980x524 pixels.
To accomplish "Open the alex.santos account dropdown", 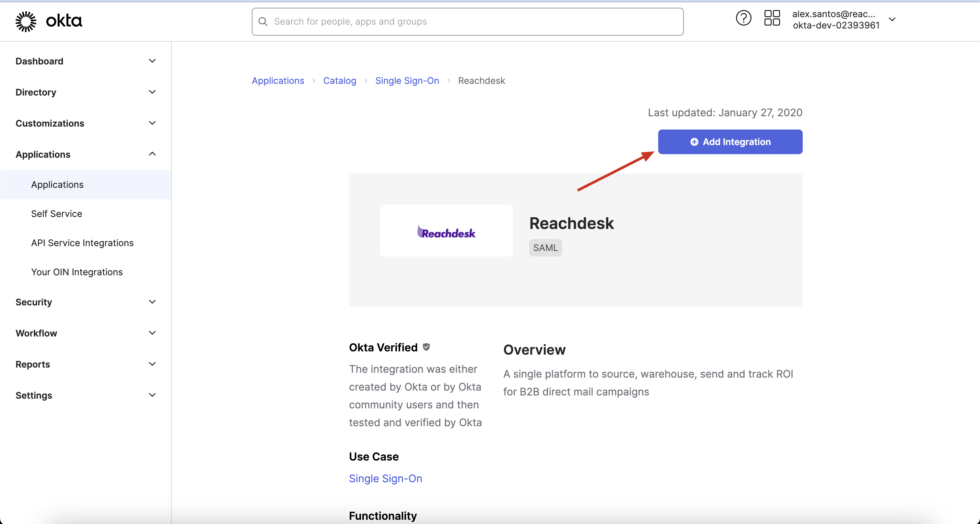I will pyautogui.click(x=844, y=19).
